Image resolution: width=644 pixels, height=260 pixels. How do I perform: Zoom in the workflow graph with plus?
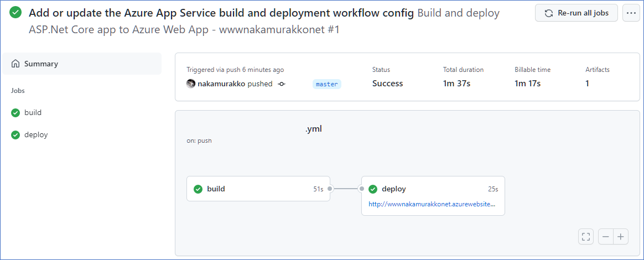(x=621, y=237)
